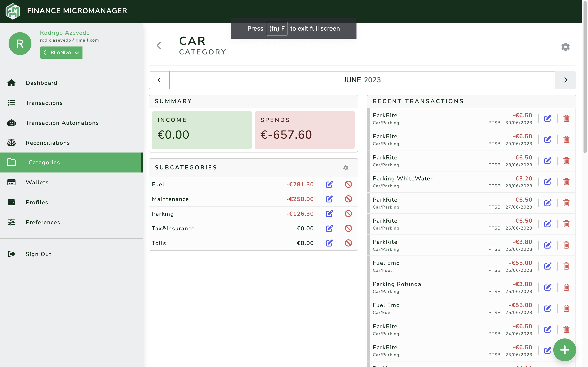
Task: Go to next month after June 2023
Action: coord(565,80)
